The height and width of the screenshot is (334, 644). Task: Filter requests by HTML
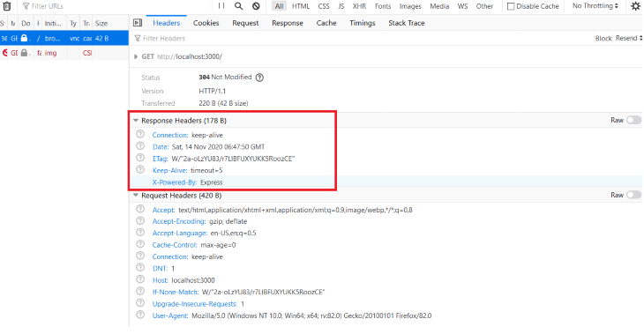click(x=301, y=6)
